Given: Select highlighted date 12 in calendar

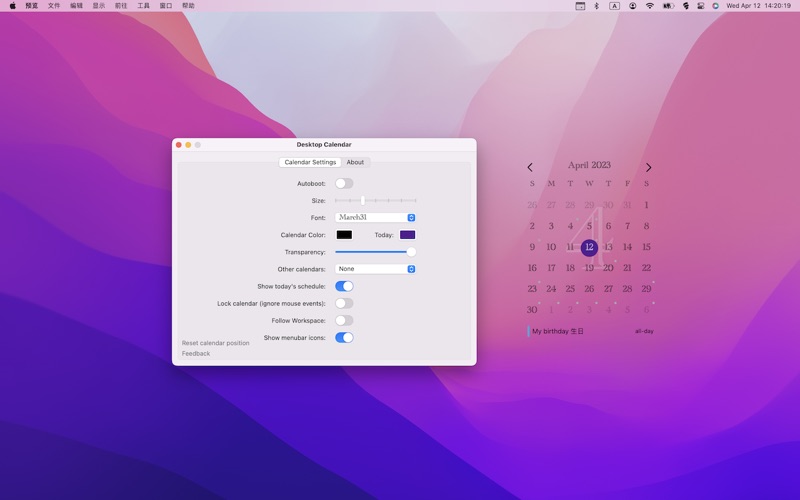Looking at the screenshot, I should 589,247.
